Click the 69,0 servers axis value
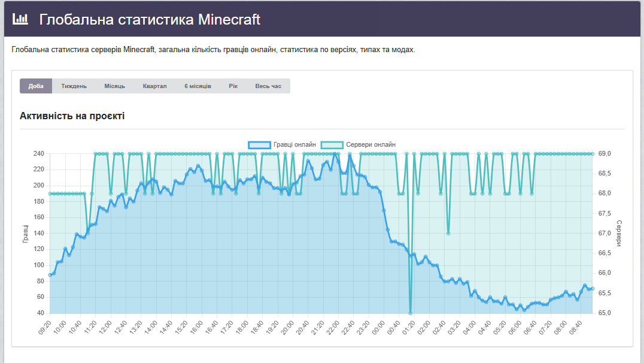 pyautogui.click(x=604, y=154)
